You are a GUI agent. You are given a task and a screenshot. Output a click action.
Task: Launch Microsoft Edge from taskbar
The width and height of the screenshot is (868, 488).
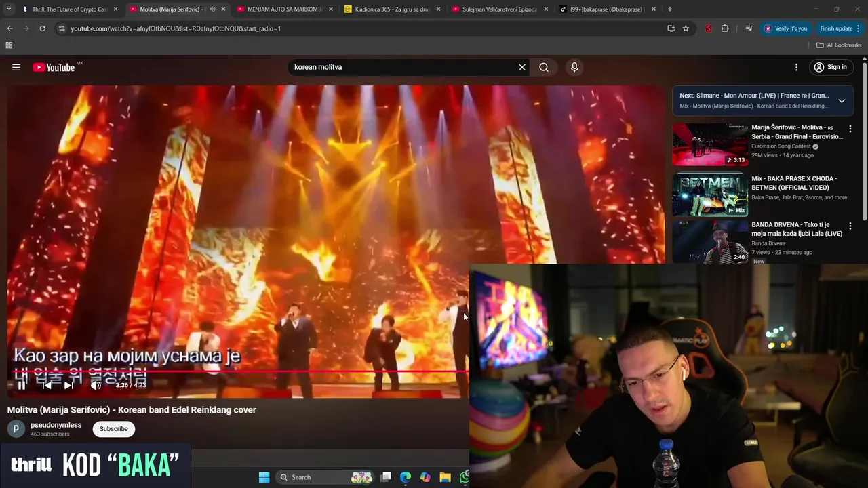click(406, 477)
